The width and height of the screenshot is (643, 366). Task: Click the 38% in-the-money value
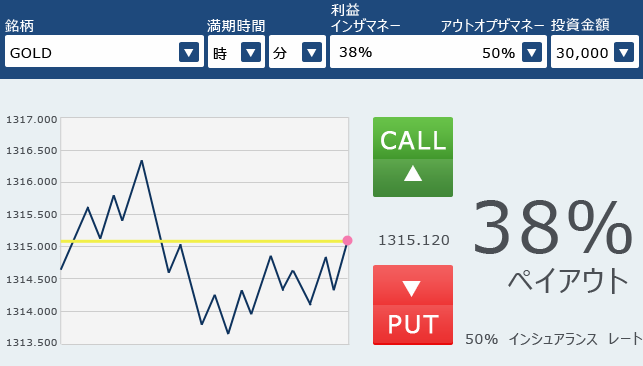coord(356,52)
